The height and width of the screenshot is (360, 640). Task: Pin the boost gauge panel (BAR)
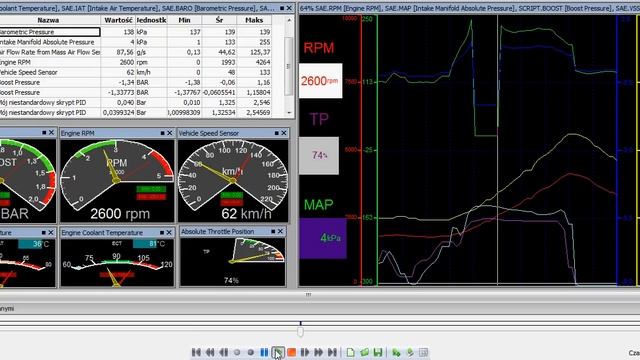tap(44, 133)
